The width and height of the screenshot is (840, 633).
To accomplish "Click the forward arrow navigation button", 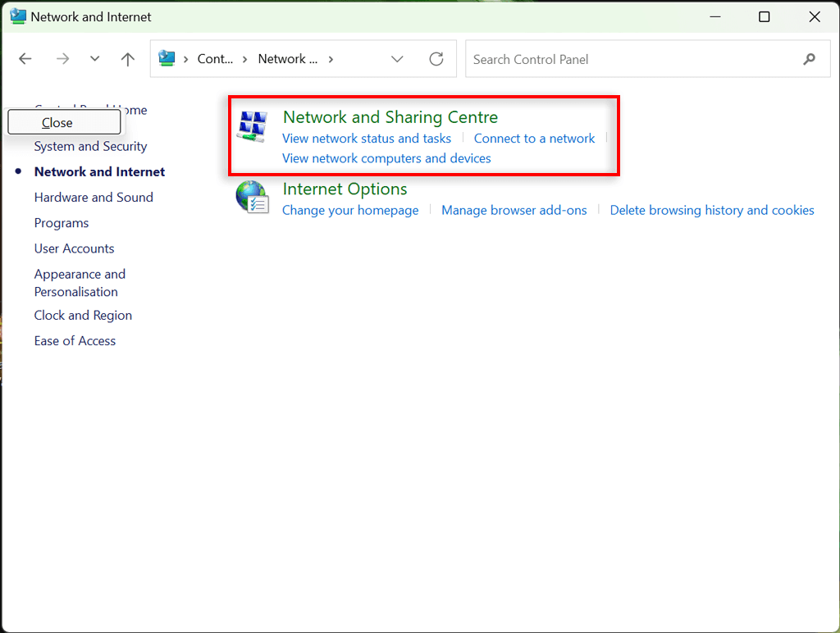I will coord(62,59).
